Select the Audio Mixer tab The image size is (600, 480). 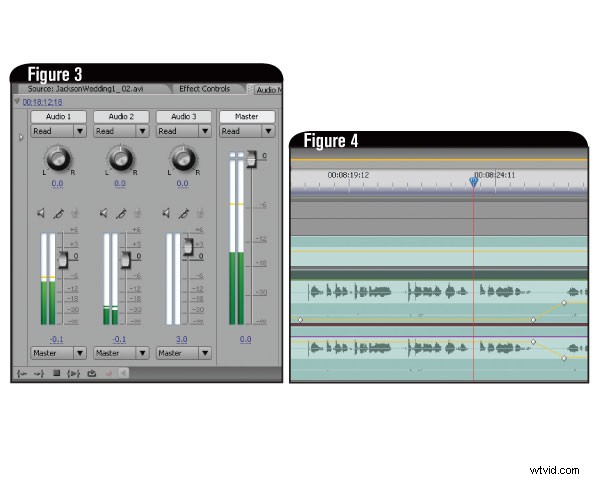pos(268,90)
